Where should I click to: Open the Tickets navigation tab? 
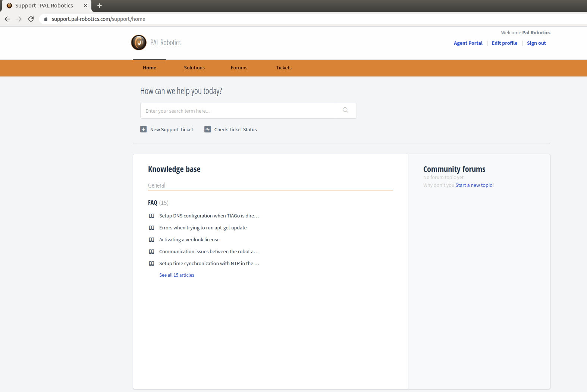click(x=284, y=68)
